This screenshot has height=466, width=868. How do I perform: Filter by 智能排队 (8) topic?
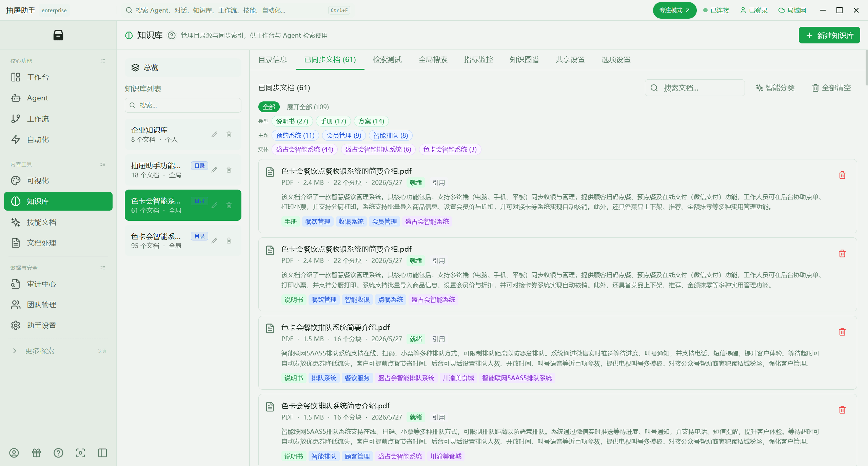tap(391, 135)
